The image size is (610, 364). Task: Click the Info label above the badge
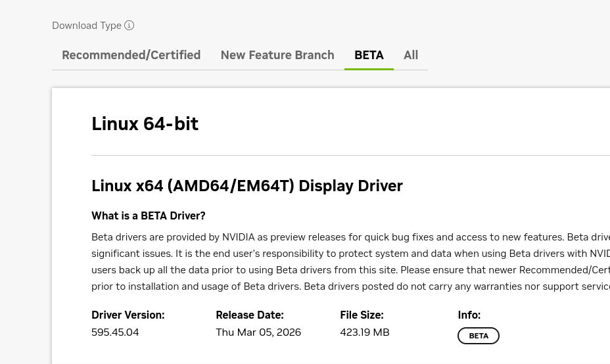469,315
